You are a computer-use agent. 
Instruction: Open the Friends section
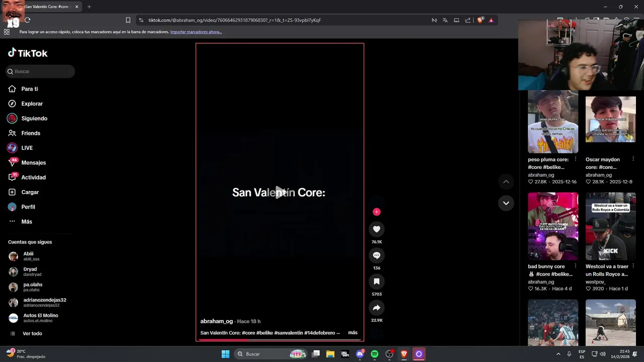(24, 133)
